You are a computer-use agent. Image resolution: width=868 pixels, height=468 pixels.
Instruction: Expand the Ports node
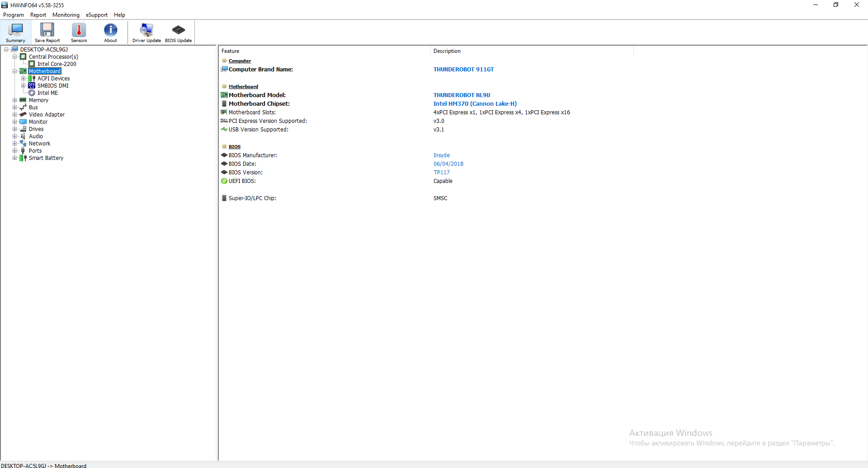(15, 151)
